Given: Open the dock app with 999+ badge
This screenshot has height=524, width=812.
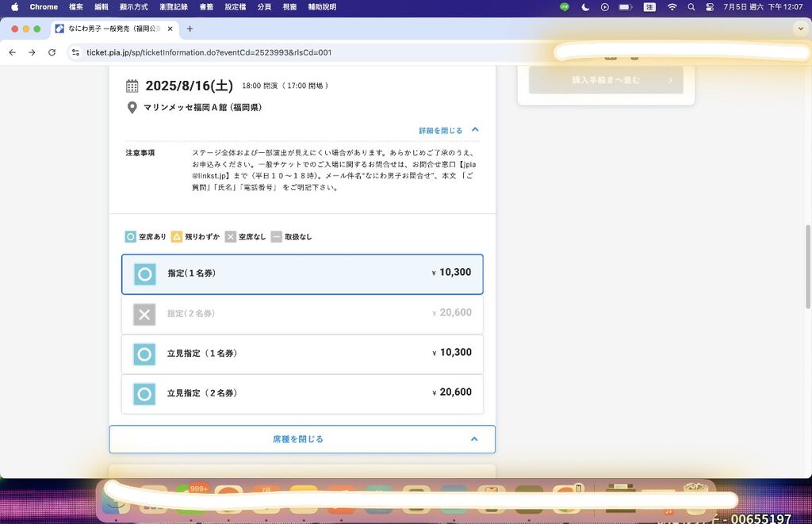Looking at the screenshot, I should (x=190, y=499).
